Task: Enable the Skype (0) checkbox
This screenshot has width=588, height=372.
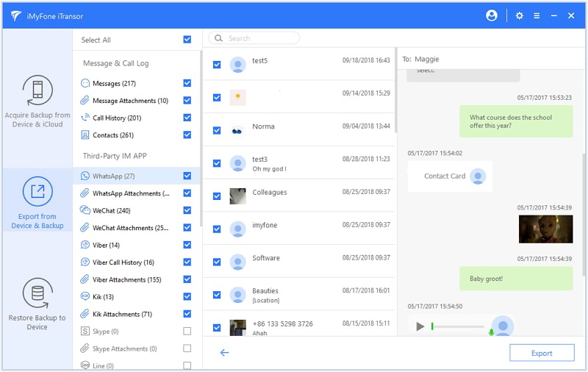Action: point(187,332)
